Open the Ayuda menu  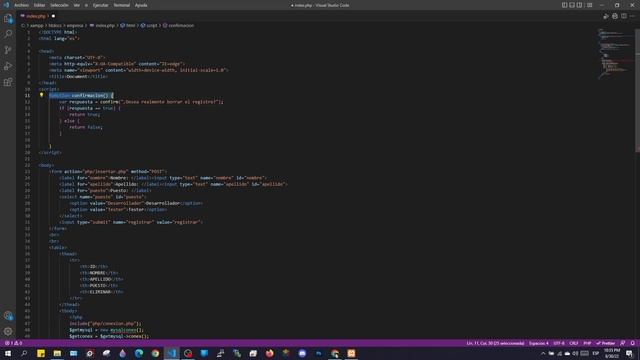[141, 5]
